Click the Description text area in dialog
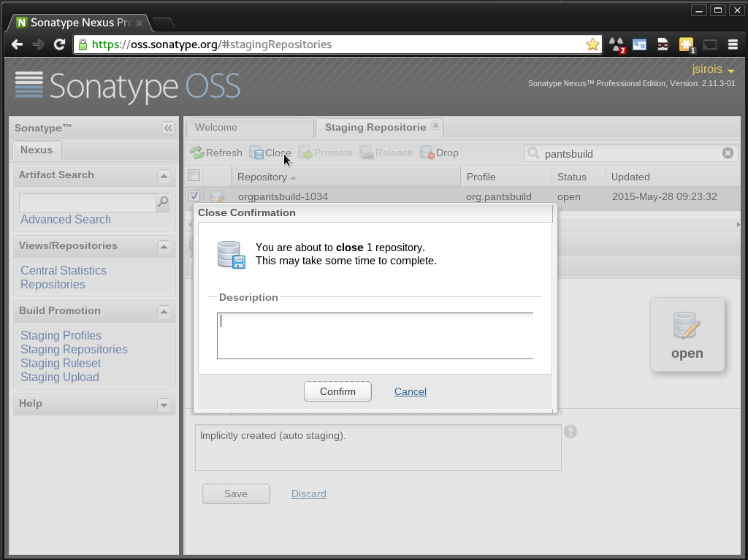The image size is (748, 560). [x=375, y=336]
